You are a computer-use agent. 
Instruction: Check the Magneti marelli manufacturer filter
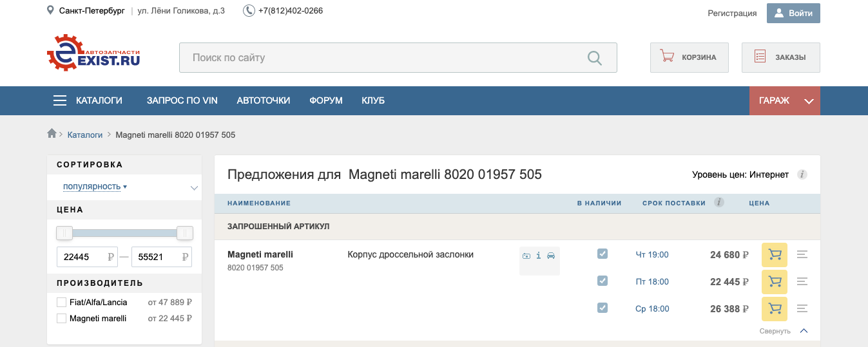tap(62, 318)
